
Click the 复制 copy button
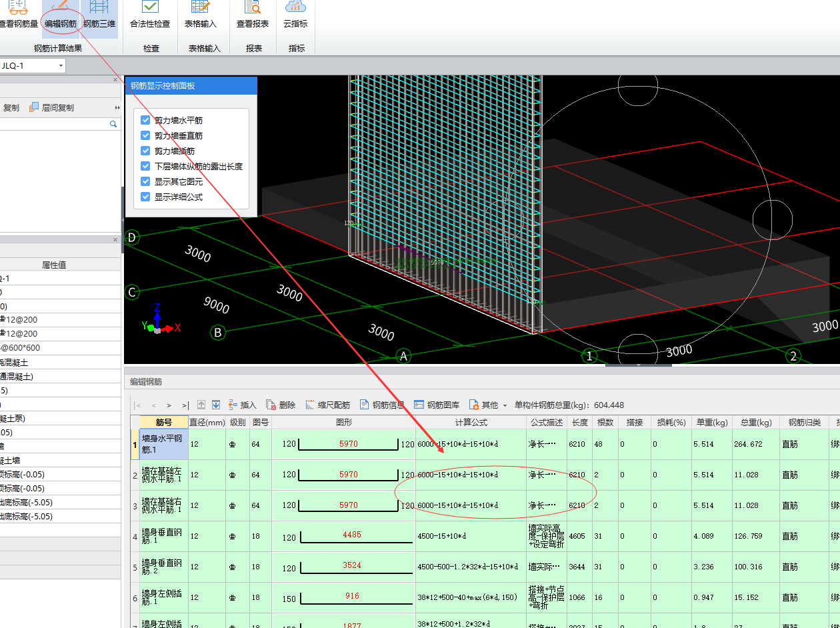coord(11,107)
